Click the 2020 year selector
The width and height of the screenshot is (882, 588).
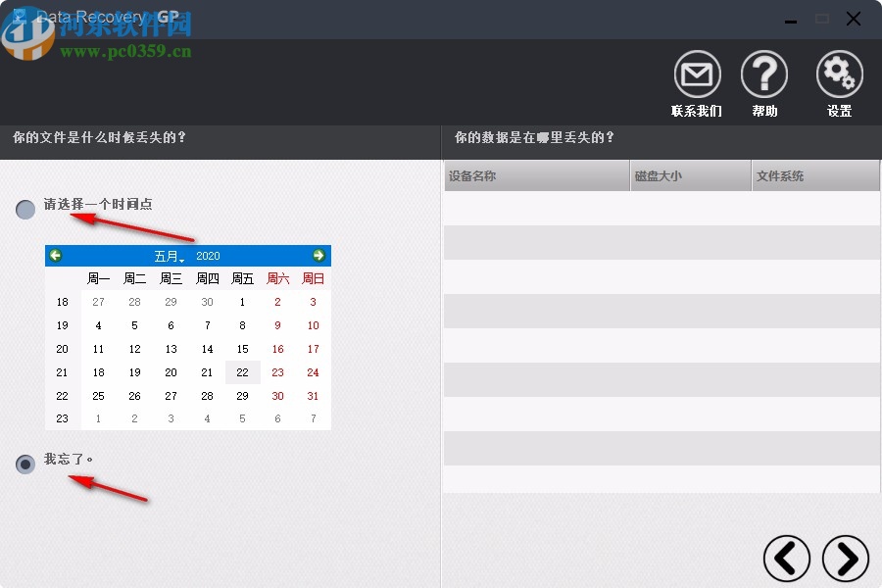click(x=208, y=256)
